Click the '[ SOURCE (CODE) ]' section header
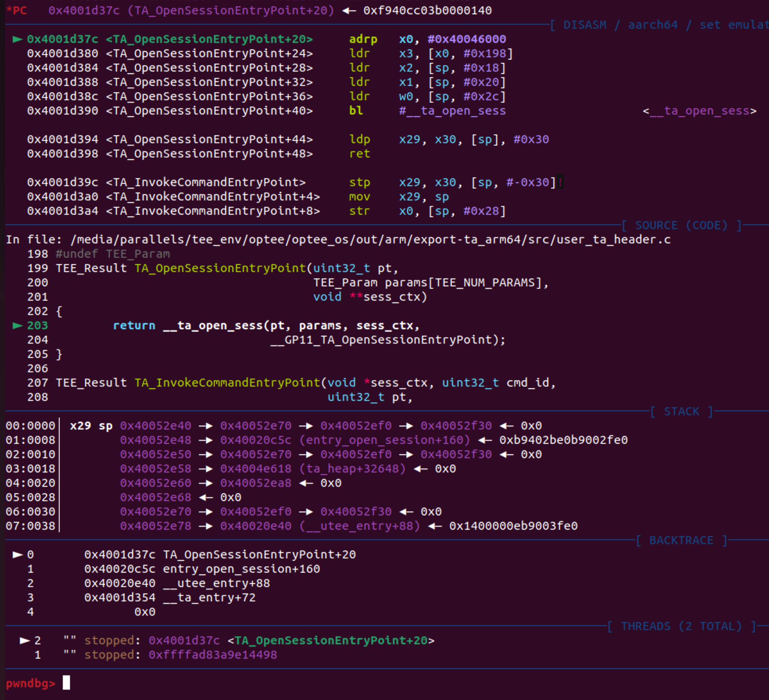Image resolution: width=769 pixels, height=700 pixels. point(682,225)
